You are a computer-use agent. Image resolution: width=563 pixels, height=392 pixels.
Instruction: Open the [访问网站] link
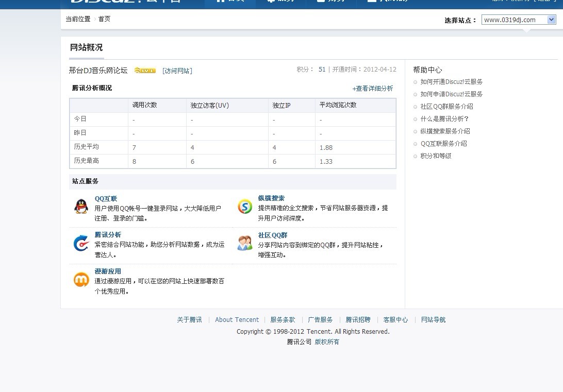(x=177, y=71)
